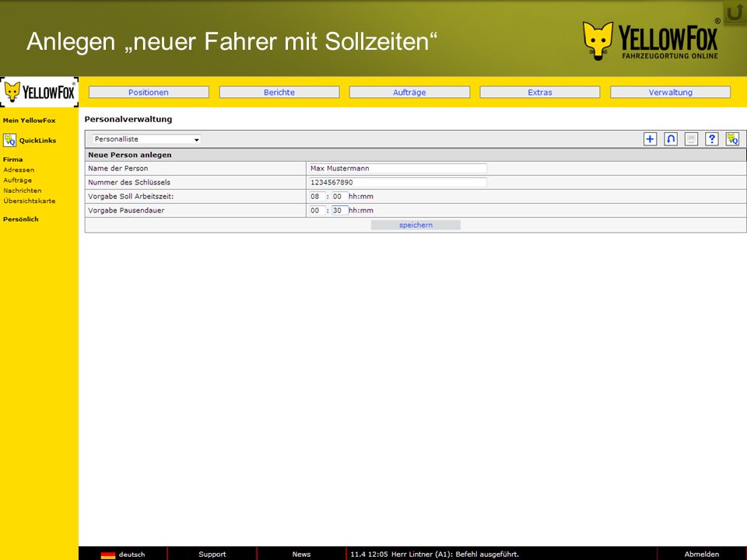Click the blue plus add-person icon
Screen dimensions: 747x560
(650, 139)
